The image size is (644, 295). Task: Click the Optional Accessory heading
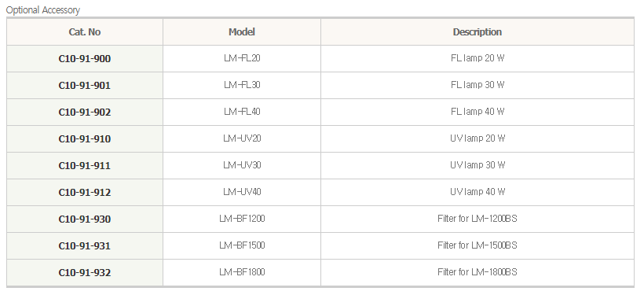click(42, 10)
